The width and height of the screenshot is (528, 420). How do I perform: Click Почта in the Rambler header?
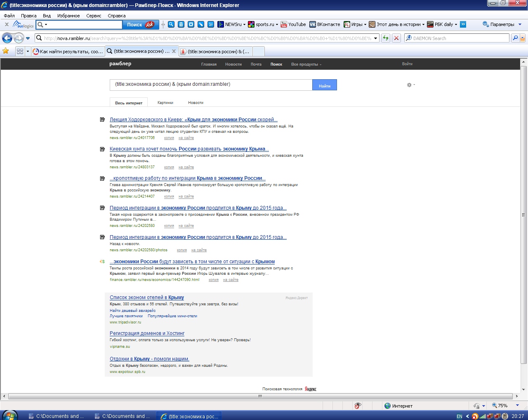(256, 64)
